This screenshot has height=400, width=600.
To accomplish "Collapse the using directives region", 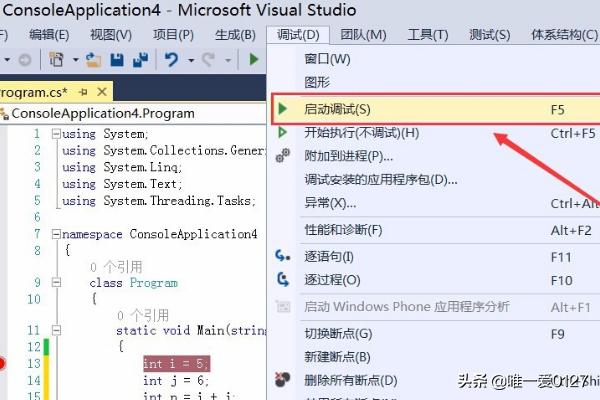I will pyautogui.click(x=55, y=134).
